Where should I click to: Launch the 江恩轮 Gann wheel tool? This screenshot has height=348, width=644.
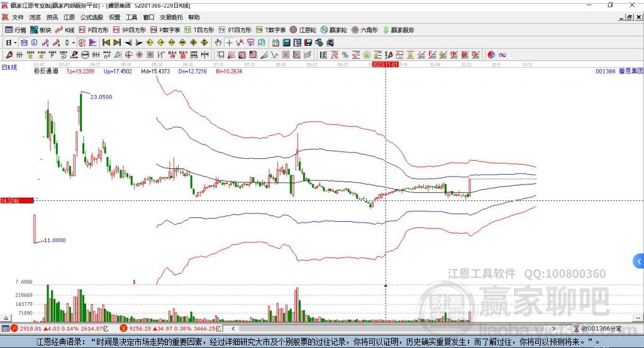[303, 30]
